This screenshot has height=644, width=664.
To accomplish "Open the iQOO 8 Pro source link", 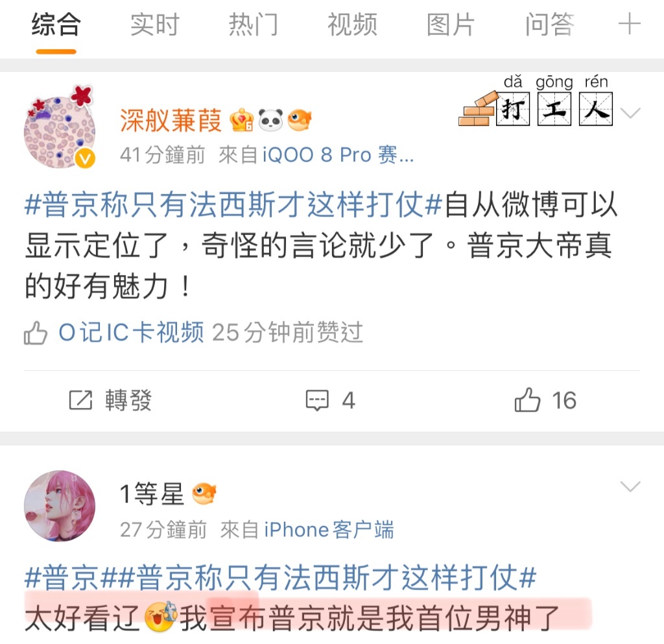I will (338, 154).
